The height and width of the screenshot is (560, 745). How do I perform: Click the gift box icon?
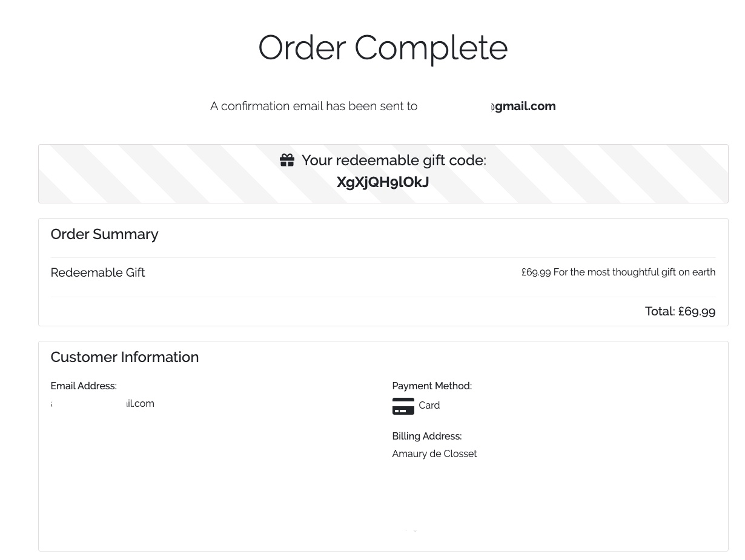(x=287, y=160)
